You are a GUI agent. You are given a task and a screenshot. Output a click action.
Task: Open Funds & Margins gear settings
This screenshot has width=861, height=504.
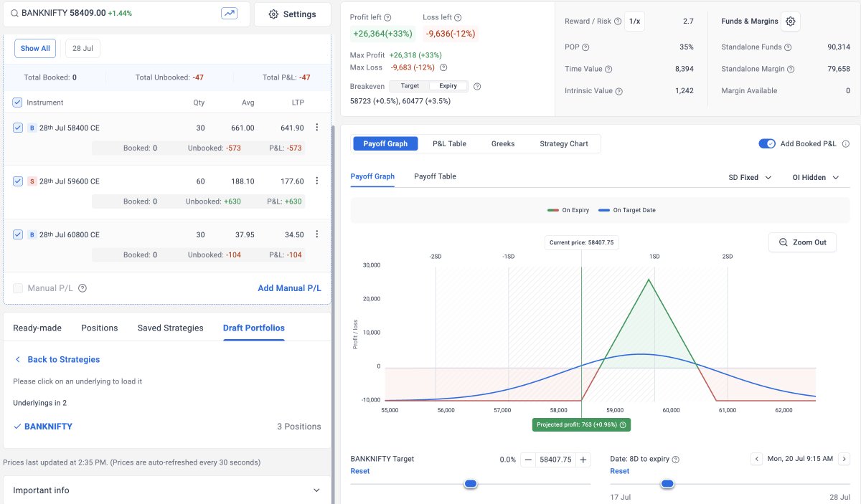[x=791, y=22]
